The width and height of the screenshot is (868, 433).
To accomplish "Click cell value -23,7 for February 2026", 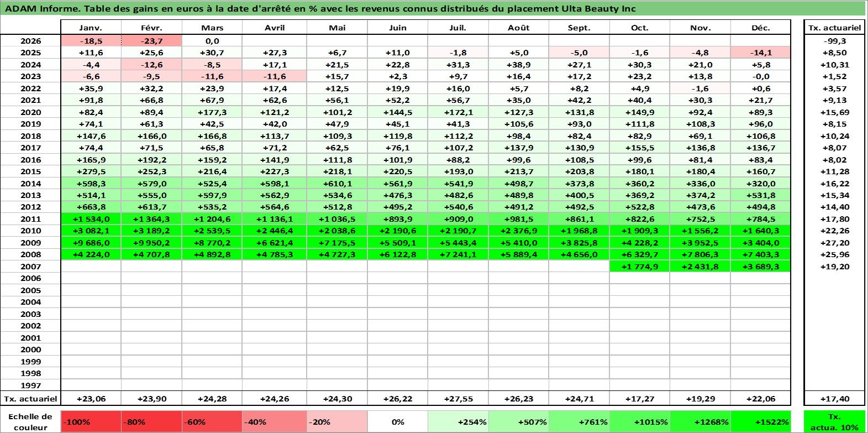I will [x=151, y=41].
